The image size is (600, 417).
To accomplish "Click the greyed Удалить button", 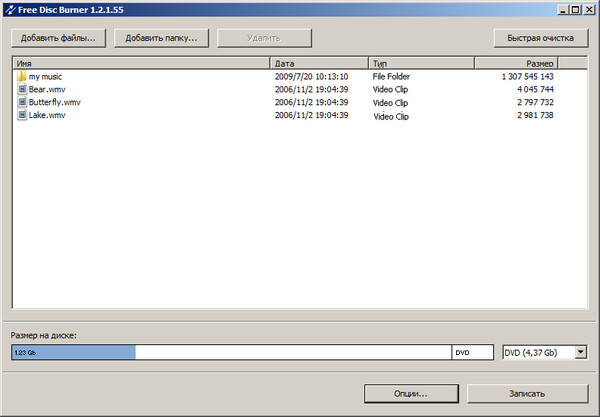I will point(264,38).
